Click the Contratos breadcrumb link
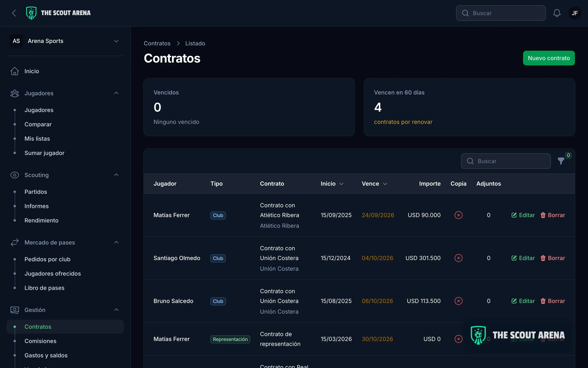The width and height of the screenshot is (588, 368). (157, 43)
